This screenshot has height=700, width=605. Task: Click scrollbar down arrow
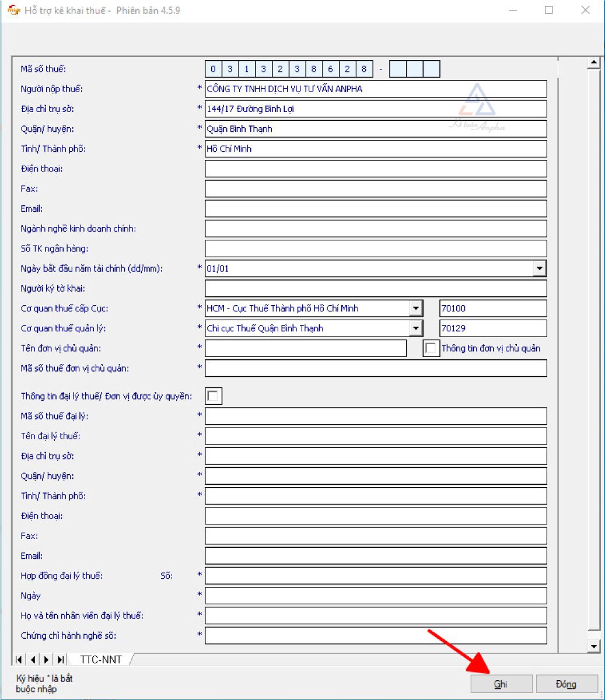[594, 646]
